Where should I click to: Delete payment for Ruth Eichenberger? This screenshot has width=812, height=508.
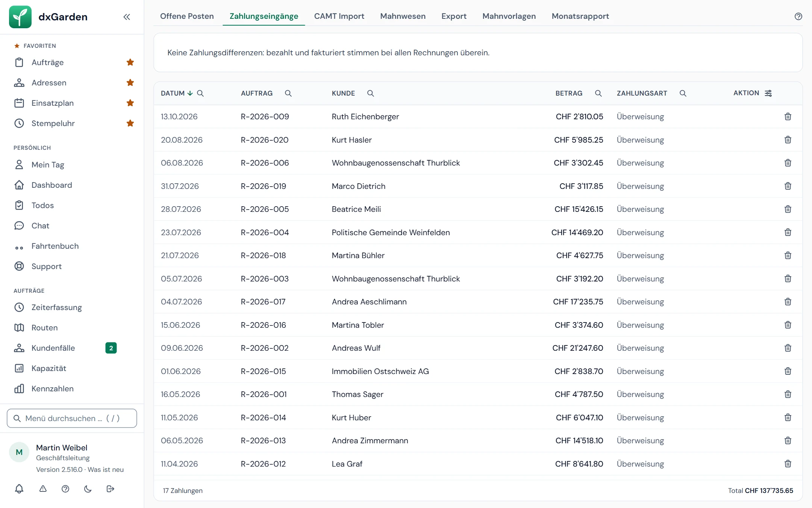click(x=788, y=117)
